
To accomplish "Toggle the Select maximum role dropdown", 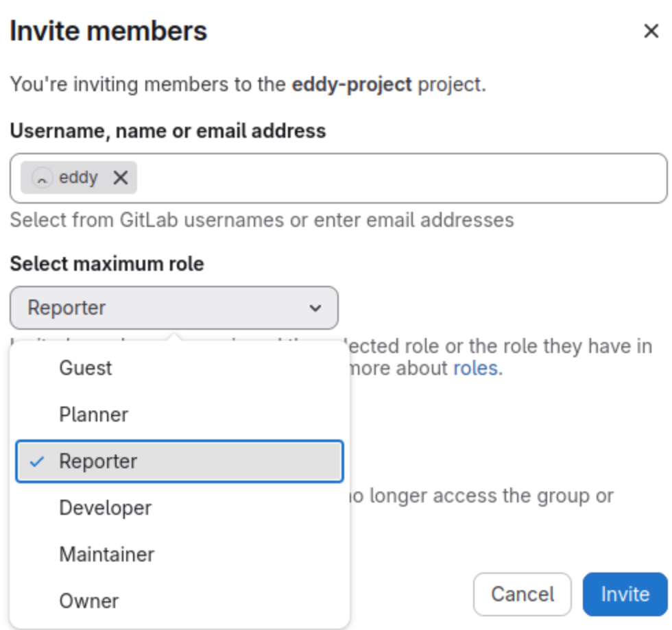I will click(174, 308).
